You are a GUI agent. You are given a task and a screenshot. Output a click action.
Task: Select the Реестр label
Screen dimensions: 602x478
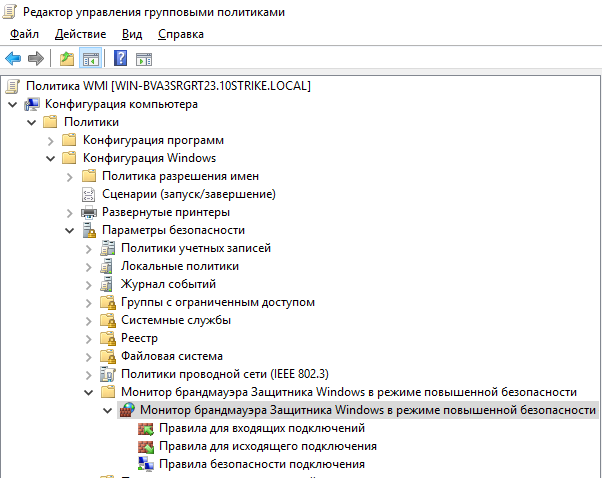[x=139, y=338]
